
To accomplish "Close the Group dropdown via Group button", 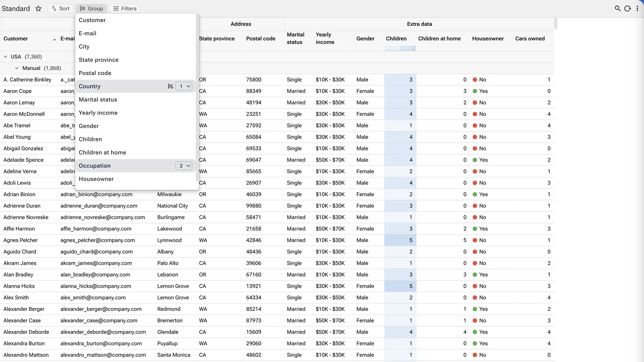I will tap(91, 8).
